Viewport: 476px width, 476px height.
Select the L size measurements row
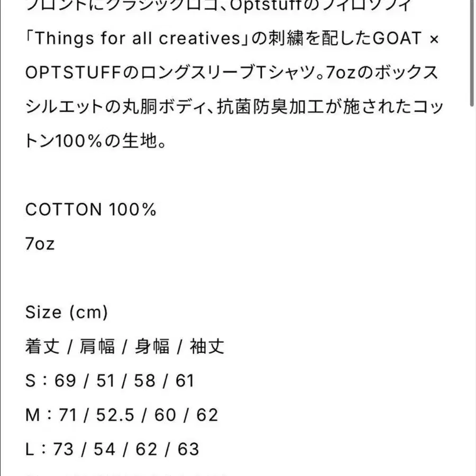tap(112, 449)
